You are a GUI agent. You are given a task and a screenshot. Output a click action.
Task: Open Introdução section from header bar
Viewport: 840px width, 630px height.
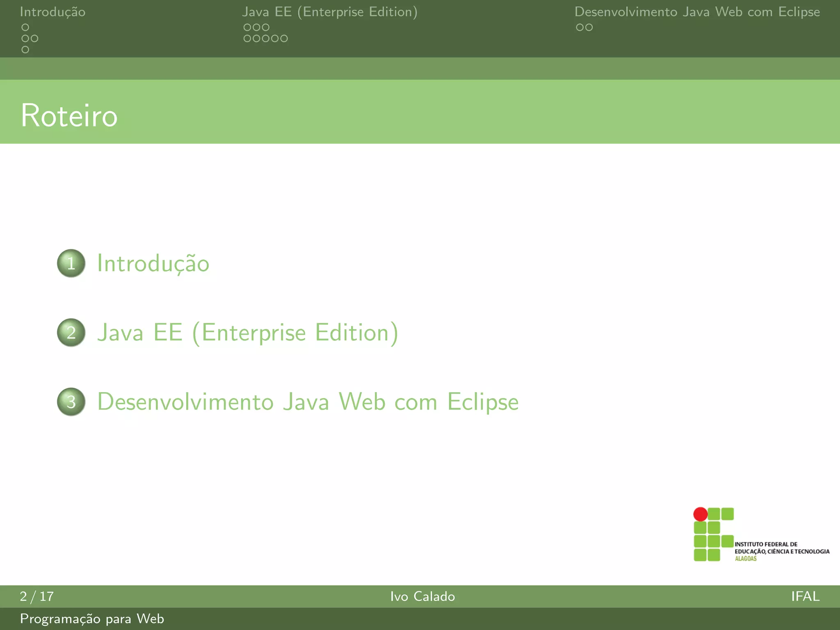(52, 12)
